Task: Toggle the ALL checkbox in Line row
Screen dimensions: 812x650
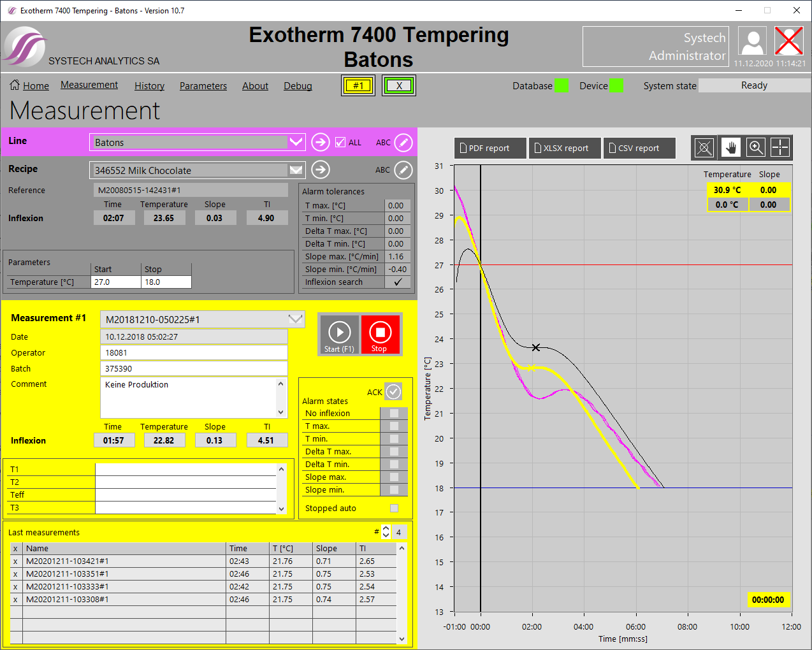Action: (340, 142)
